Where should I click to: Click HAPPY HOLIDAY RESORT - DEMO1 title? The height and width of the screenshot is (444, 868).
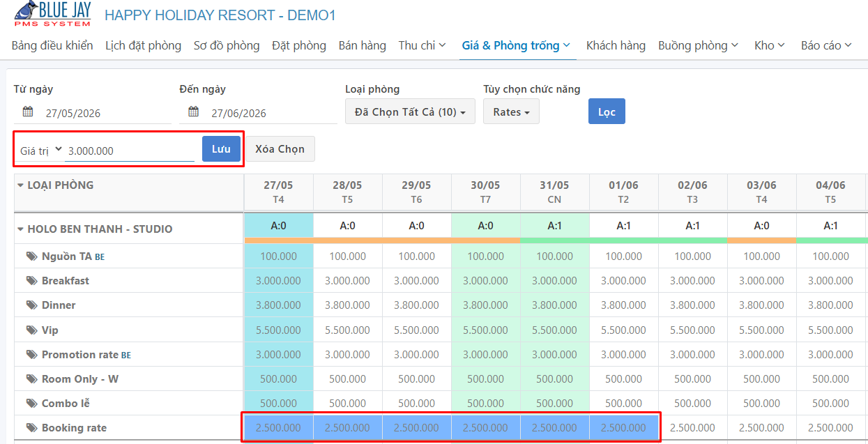coord(220,15)
